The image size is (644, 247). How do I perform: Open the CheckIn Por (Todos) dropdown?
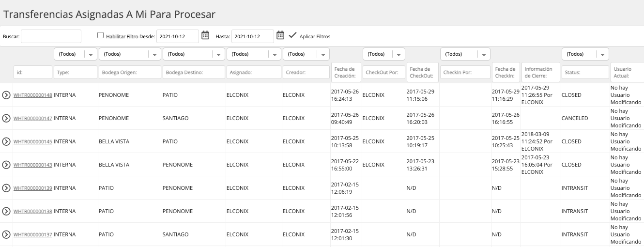[465, 54]
